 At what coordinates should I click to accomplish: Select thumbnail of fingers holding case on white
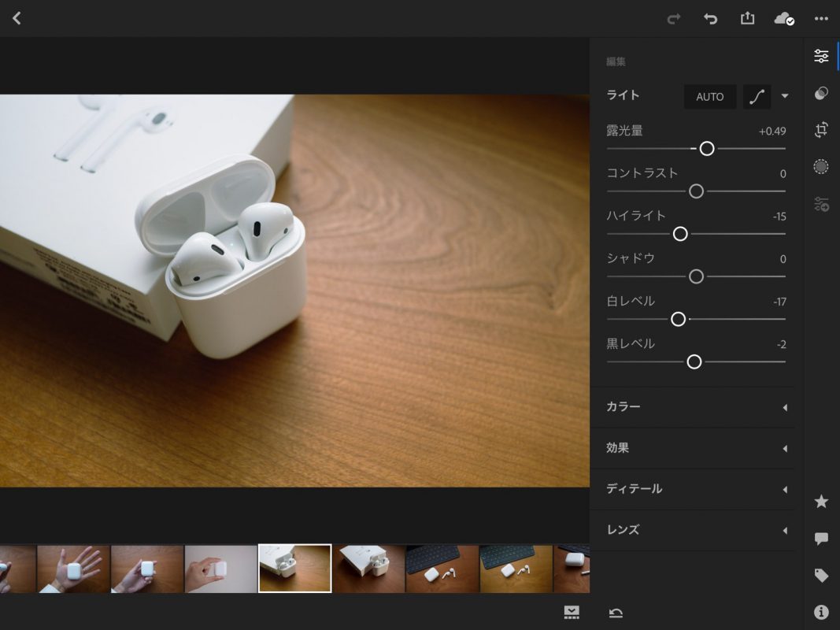point(220,569)
